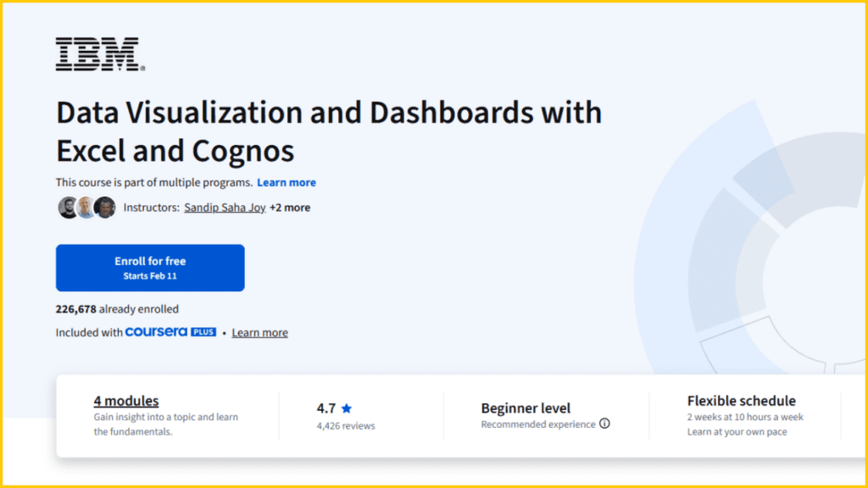Open Learn more about Coursera Plus
The height and width of the screenshot is (488, 868).
point(259,332)
